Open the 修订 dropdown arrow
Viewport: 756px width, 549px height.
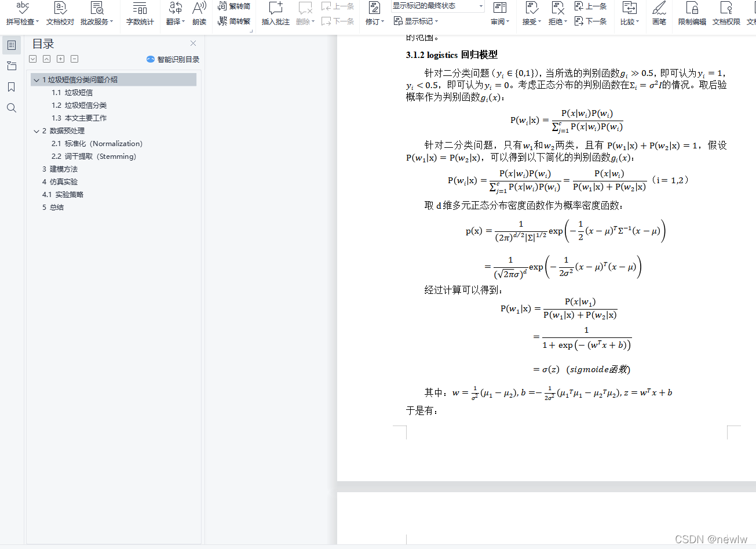tap(383, 22)
